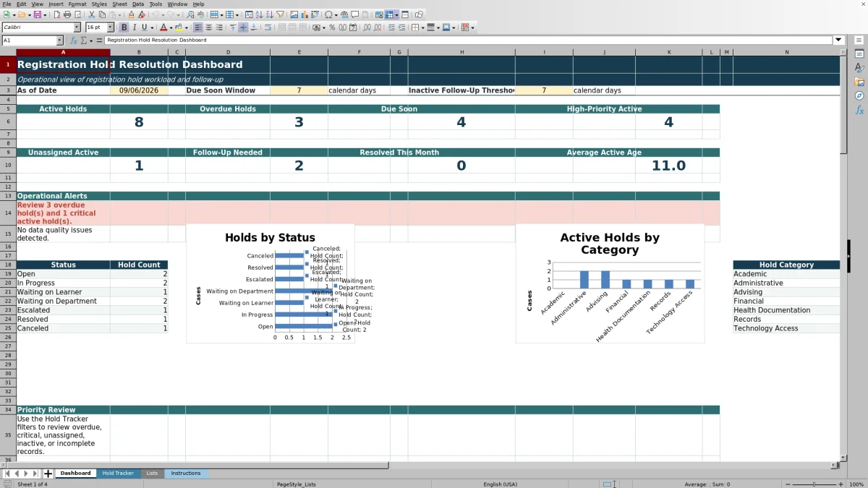Open Find and Replace icon
The height and width of the screenshot is (488, 868).
pyautogui.click(x=190, y=14)
